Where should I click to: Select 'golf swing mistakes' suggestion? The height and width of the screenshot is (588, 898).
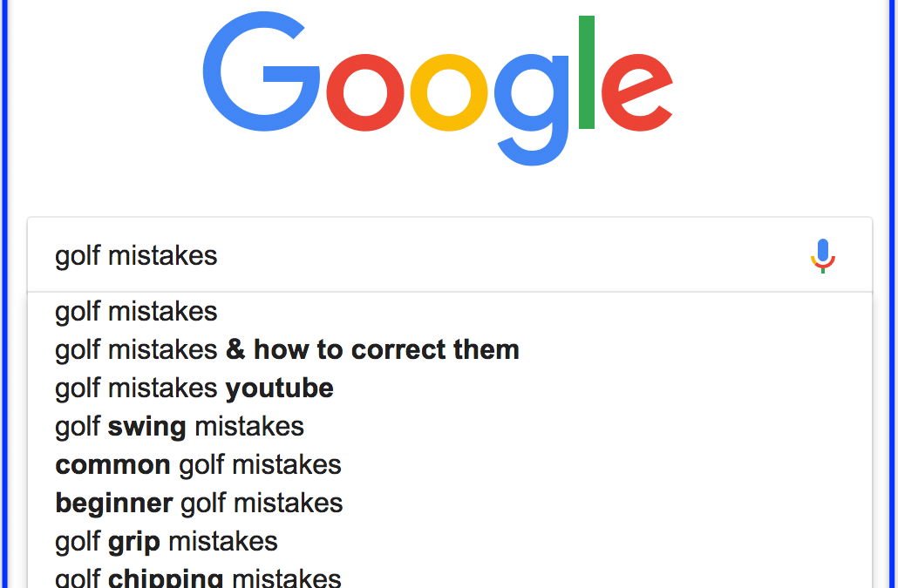450,427
